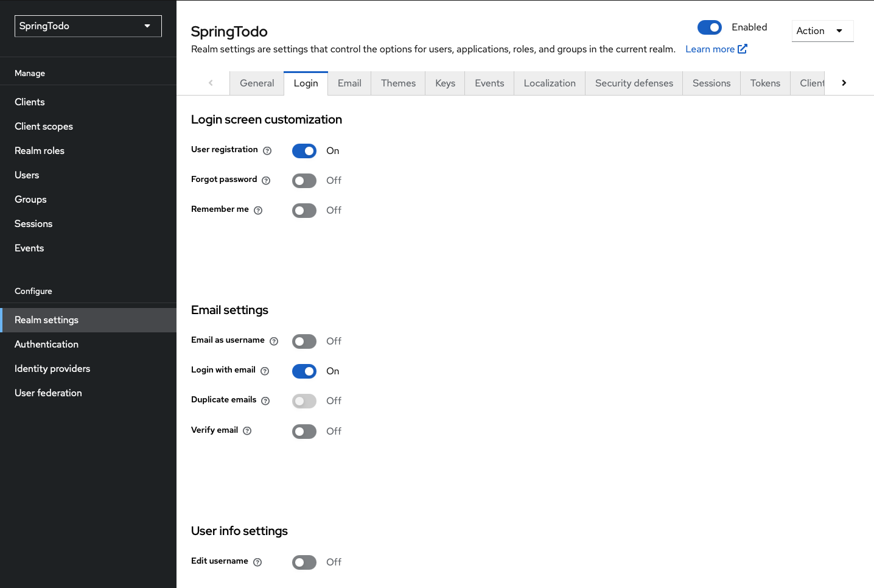
Task: Click help icon next to Email as username
Action: pyautogui.click(x=274, y=341)
